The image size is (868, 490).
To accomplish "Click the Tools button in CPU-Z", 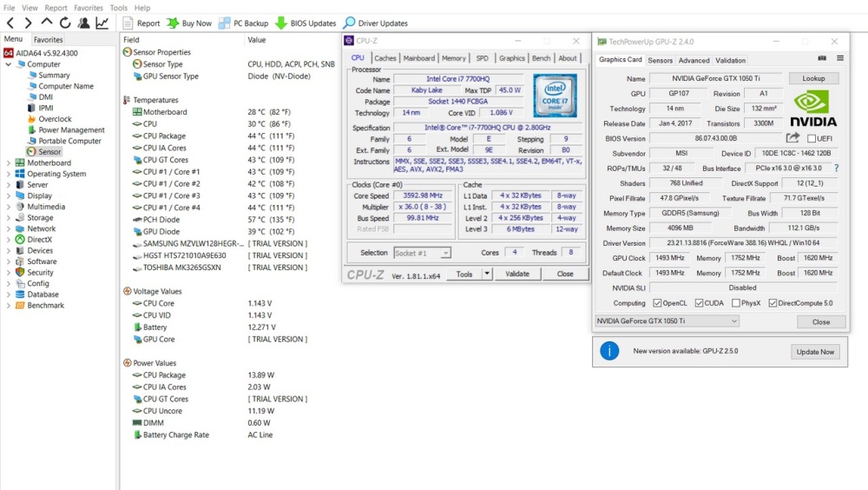I will click(x=464, y=274).
